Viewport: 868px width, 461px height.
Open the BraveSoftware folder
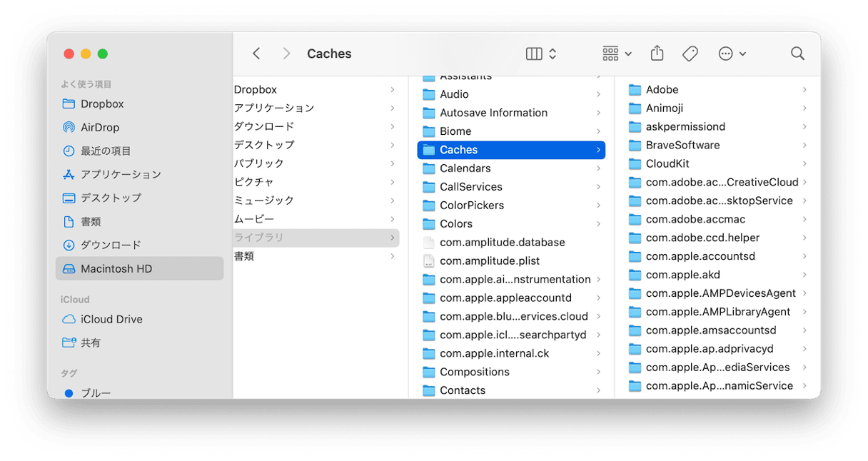pyautogui.click(x=717, y=145)
